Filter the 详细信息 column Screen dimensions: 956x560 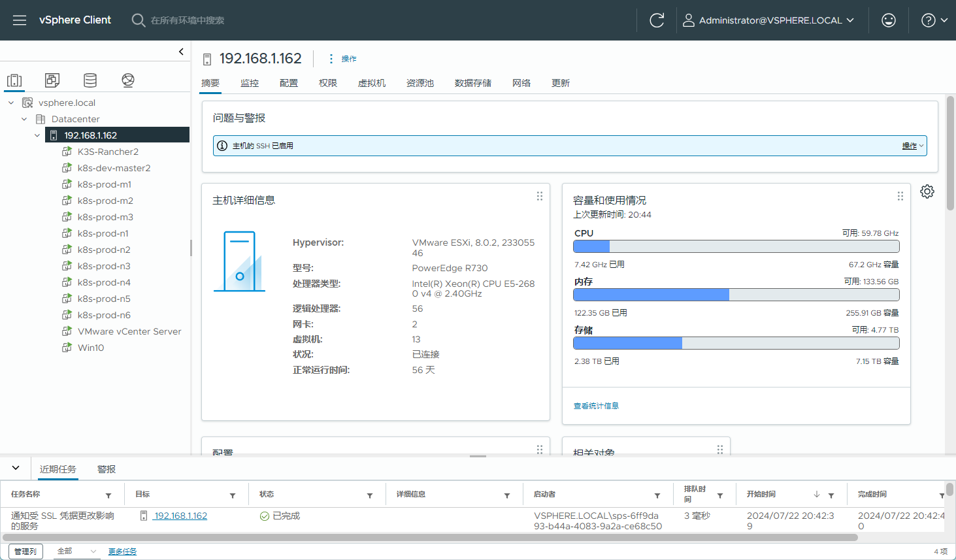tap(507, 496)
